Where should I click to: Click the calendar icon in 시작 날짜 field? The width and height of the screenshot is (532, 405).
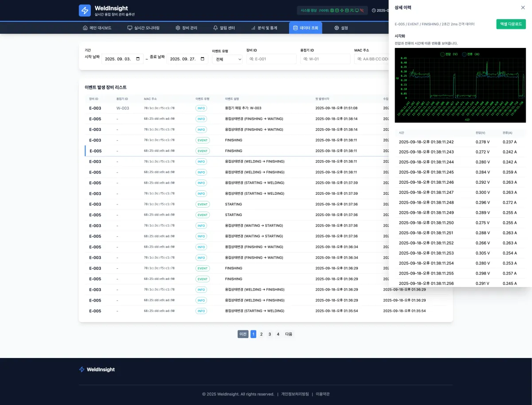(138, 59)
